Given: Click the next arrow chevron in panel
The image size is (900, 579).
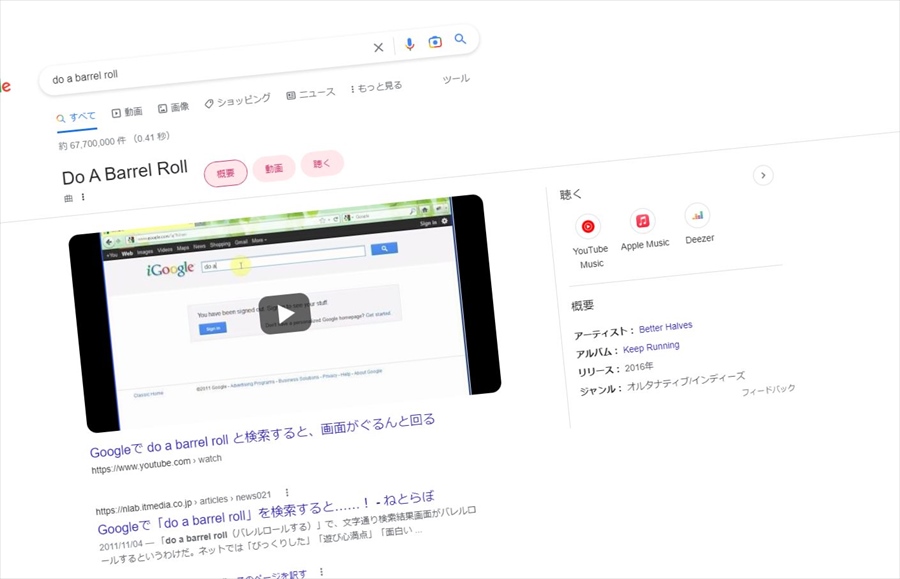Looking at the screenshot, I should pos(763,176).
